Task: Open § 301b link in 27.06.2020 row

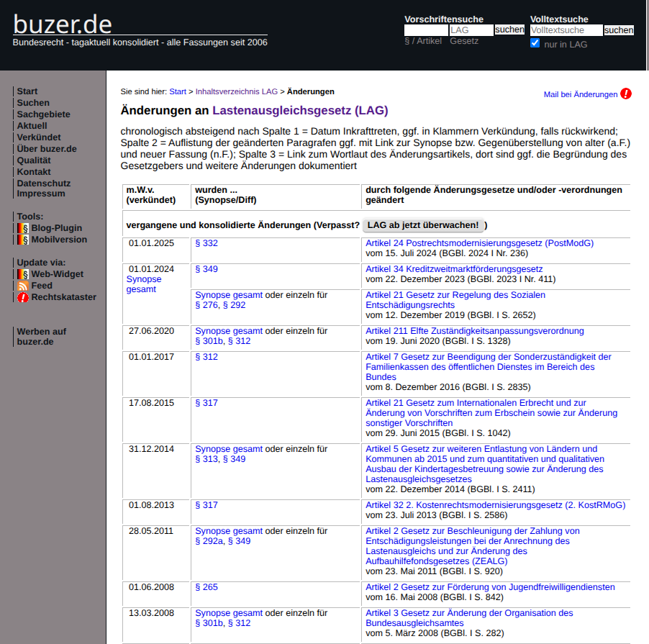Action: pos(209,341)
